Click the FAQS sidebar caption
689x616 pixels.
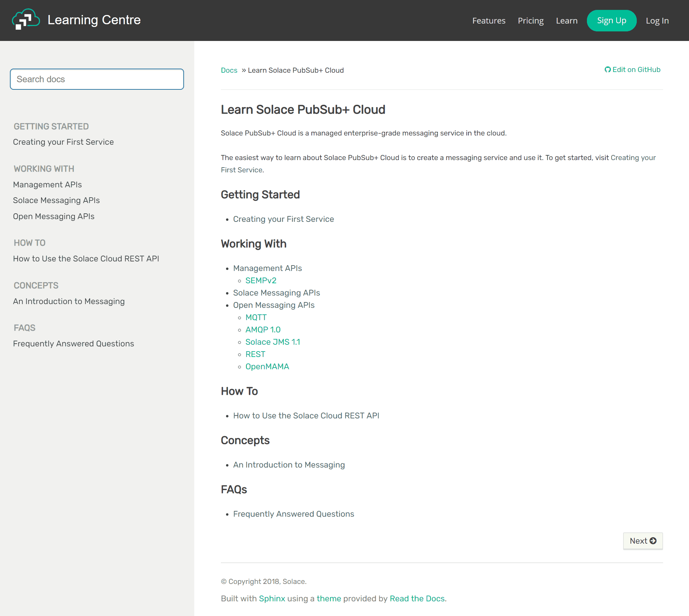pos(24,328)
